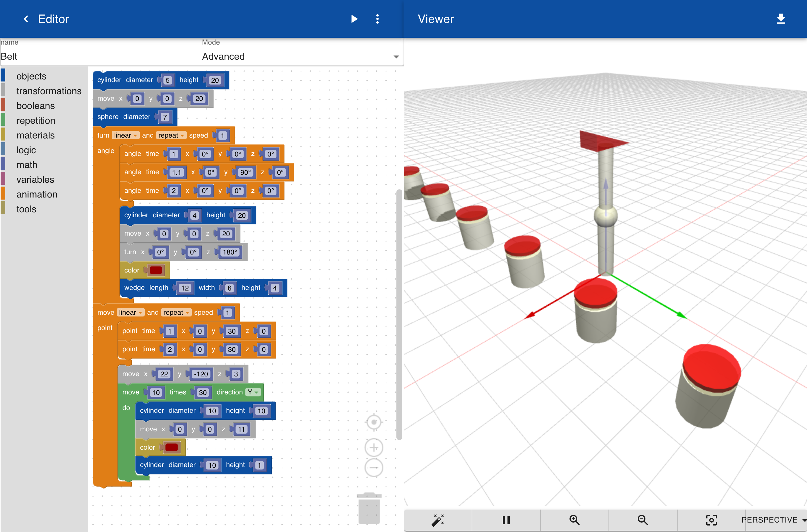
Task: Edit wedge width value 6
Action: point(230,288)
